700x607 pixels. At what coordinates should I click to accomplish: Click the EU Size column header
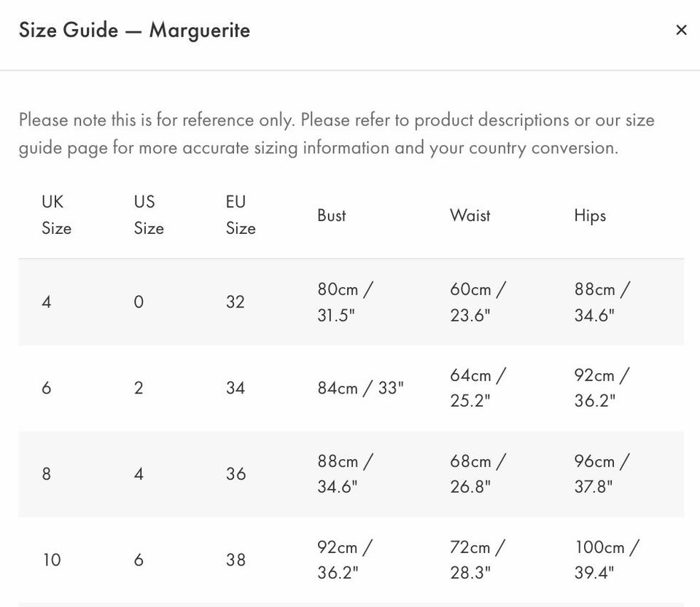[x=241, y=215]
